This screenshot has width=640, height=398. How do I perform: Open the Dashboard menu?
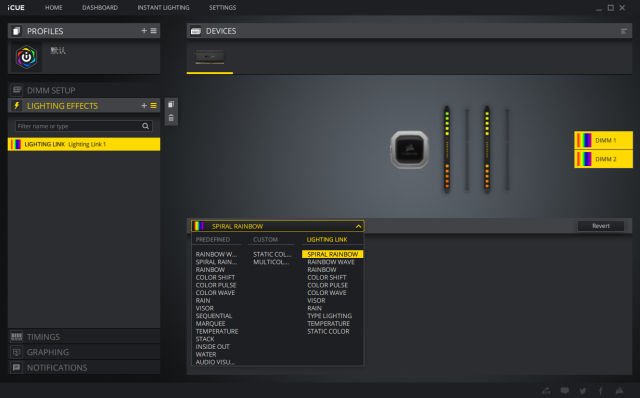coord(100,7)
